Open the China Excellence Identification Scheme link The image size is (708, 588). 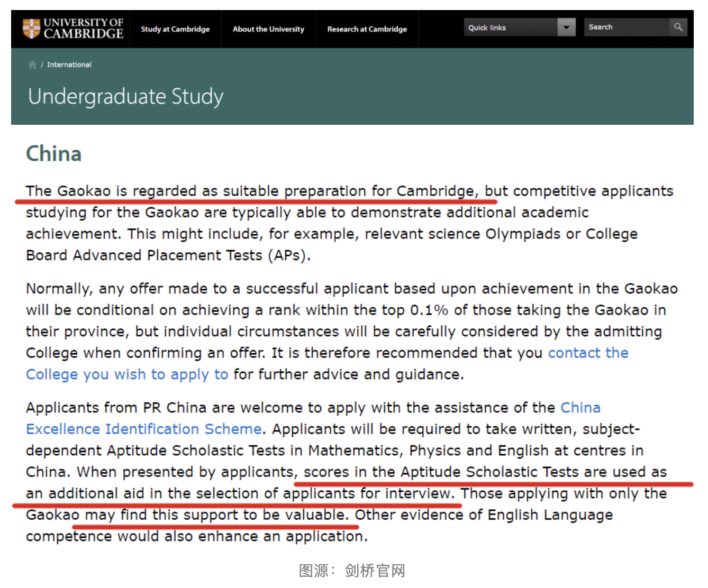(143, 429)
